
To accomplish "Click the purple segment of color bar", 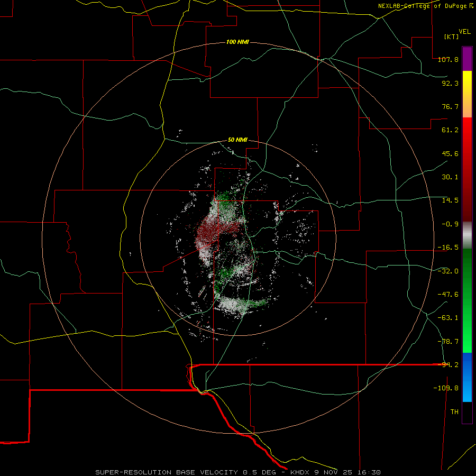I will [467, 59].
